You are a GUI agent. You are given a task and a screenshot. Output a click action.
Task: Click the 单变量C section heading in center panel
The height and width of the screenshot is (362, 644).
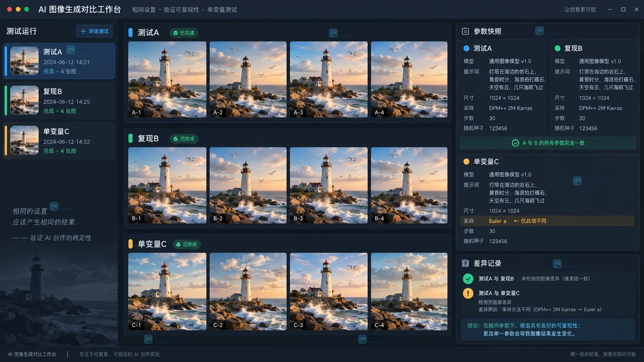152,244
